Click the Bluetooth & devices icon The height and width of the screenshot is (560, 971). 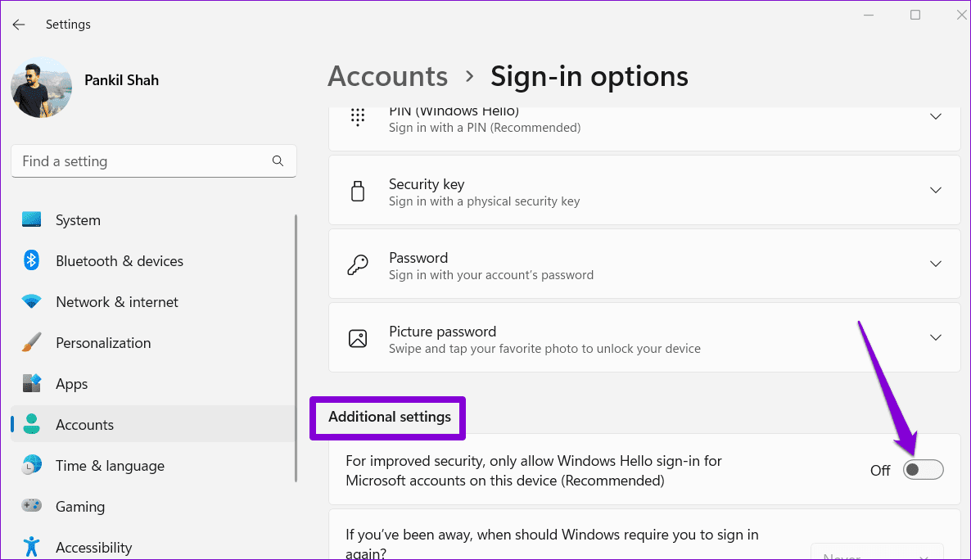[31, 261]
